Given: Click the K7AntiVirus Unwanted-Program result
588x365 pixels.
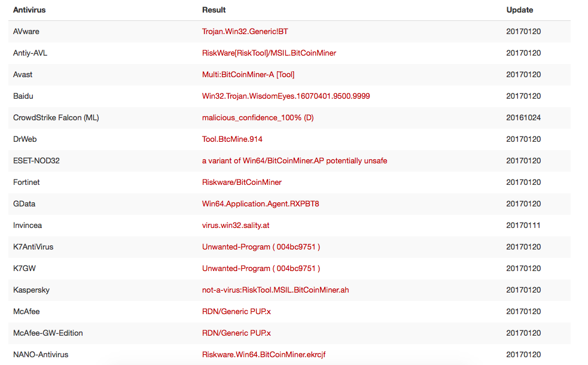Looking at the screenshot, I should click(x=261, y=247).
